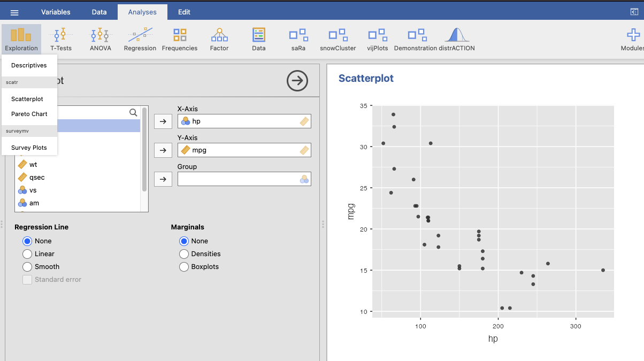Image resolution: width=644 pixels, height=361 pixels.
Task: Choose Survey Plots from the menu
Action: [29, 148]
